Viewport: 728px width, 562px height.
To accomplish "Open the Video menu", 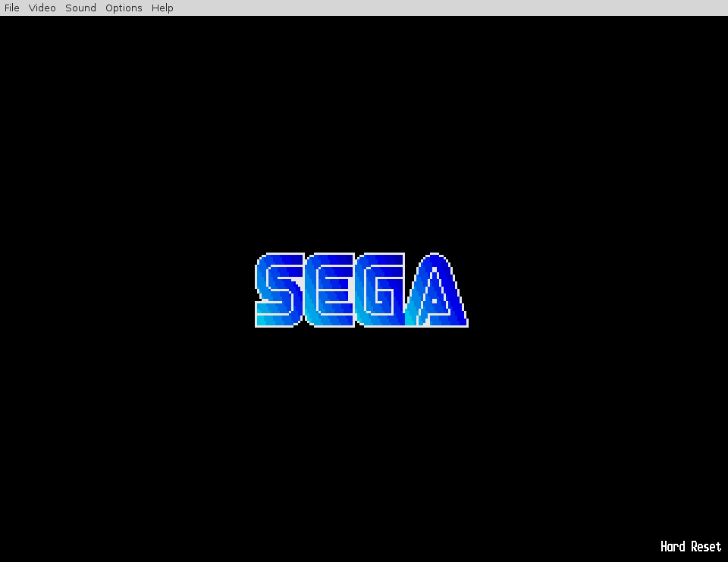I will (x=42, y=8).
